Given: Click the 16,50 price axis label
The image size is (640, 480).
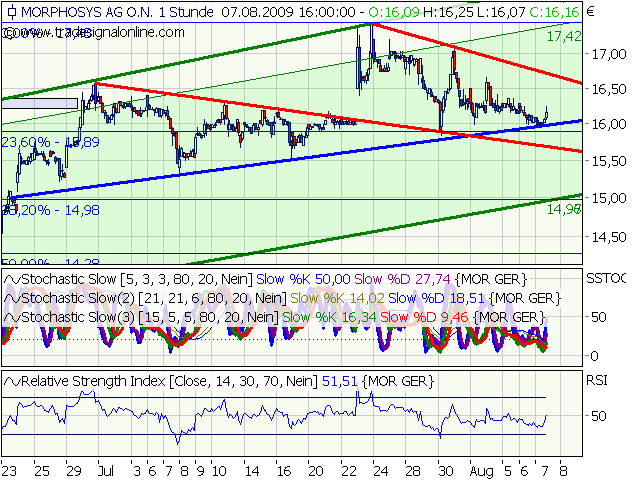Looking at the screenshot, I should click(609, 89).
